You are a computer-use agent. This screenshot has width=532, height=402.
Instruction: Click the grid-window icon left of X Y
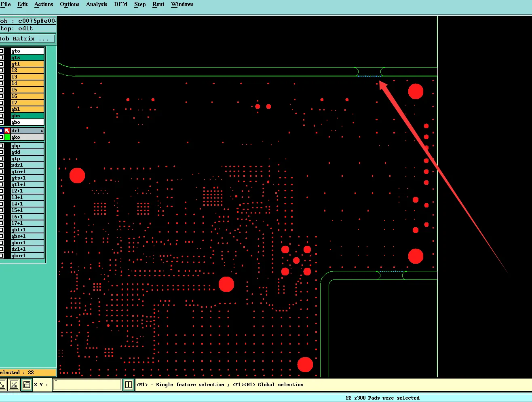pyautogui.click(x=27, y=385)
